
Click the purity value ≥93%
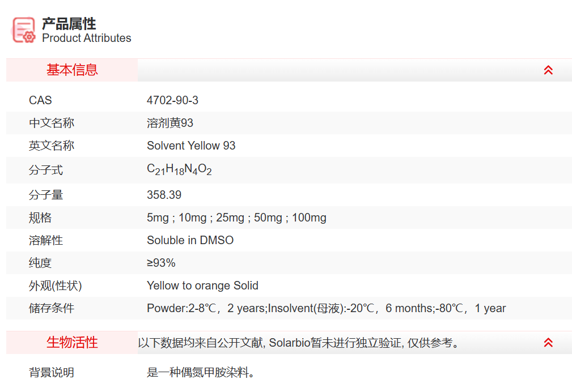point(161,263)
